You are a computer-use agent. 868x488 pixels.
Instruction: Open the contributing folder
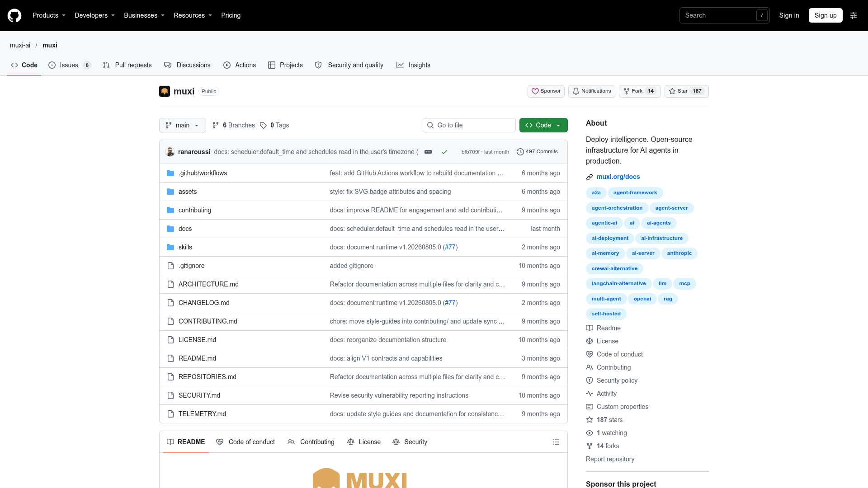point(195,210)
